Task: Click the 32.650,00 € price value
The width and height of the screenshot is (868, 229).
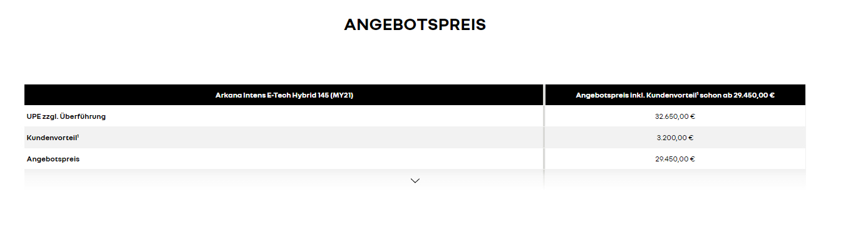Action: (675, 116)
